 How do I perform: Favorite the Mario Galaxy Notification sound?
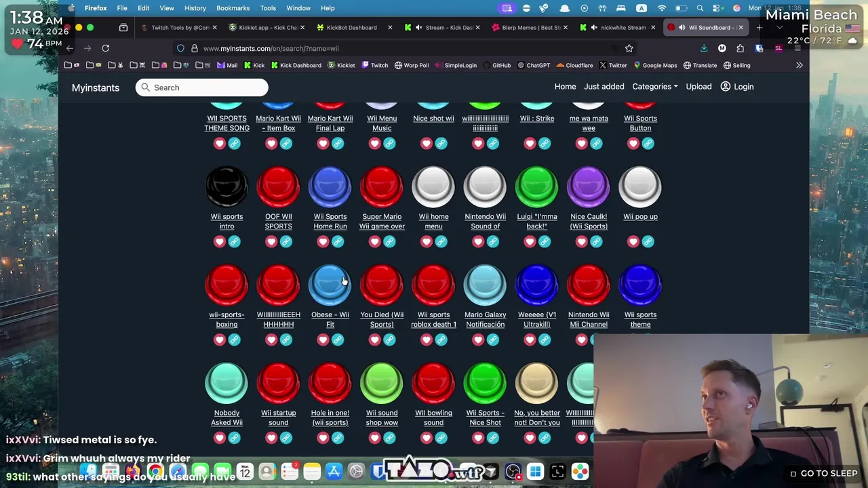click(478, 340)
